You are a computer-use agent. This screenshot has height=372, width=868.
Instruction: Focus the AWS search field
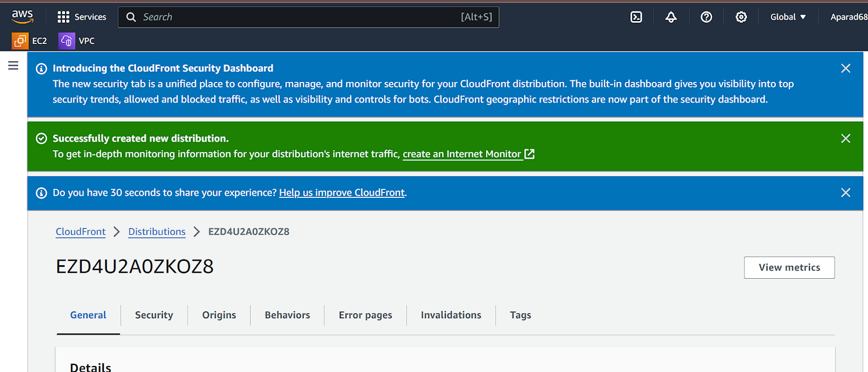point(308,17)
